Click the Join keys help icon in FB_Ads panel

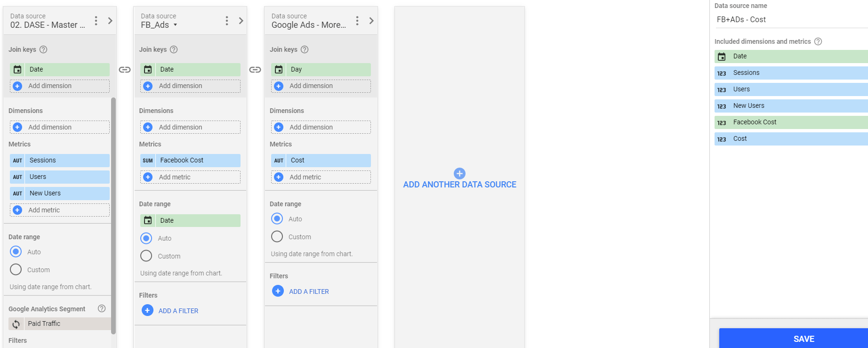[174, 49]
